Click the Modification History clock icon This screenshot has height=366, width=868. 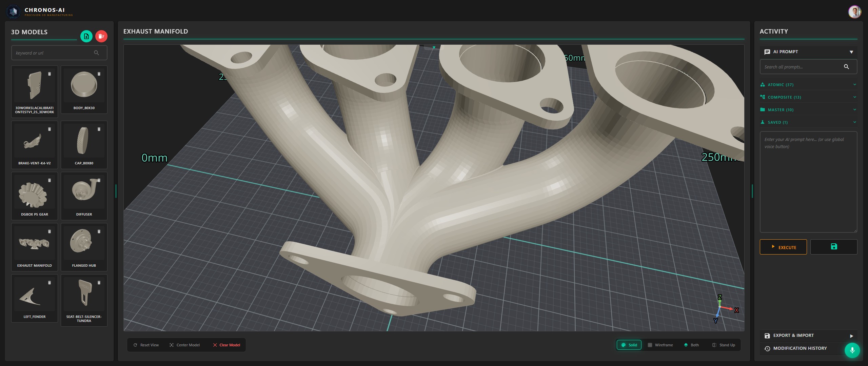click(x=767, y=348)
